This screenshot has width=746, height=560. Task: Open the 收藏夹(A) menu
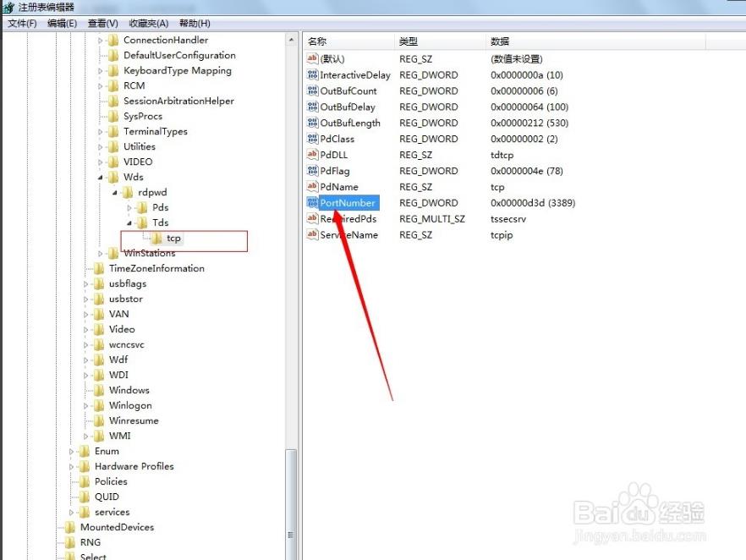pos(148,24)
